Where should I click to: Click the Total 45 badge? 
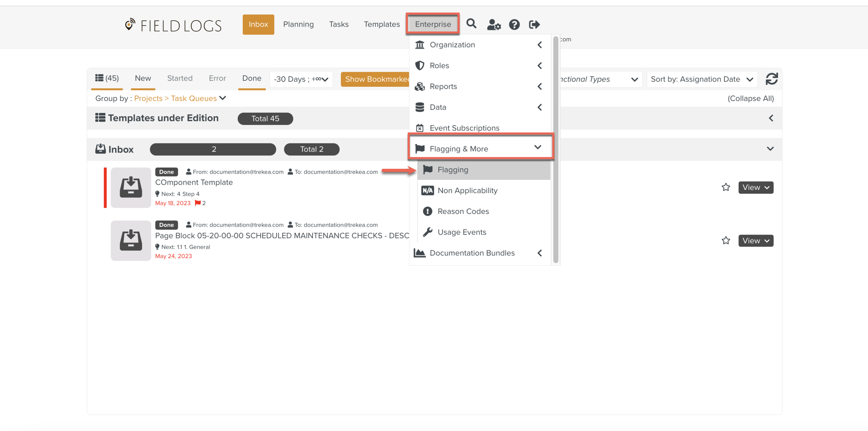coord(265,119)
